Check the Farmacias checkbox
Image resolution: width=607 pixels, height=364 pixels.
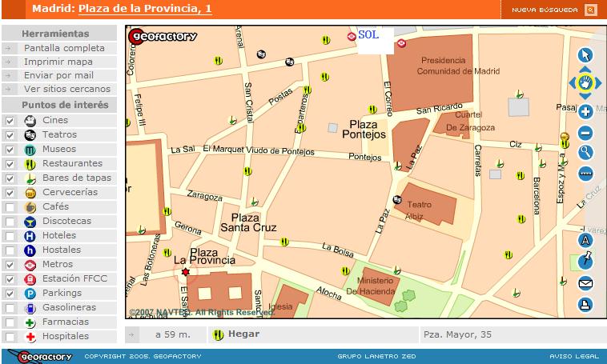(10, 322)
